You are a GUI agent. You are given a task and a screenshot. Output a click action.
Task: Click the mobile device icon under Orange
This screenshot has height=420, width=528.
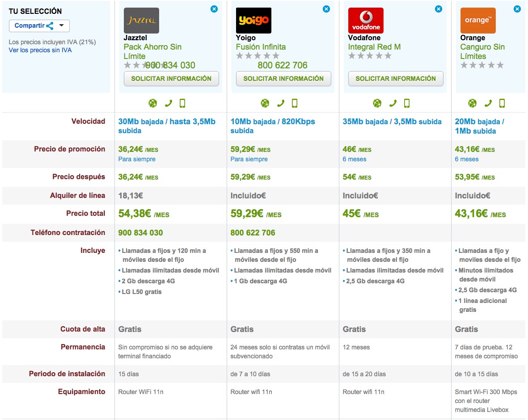click(502, 103)
